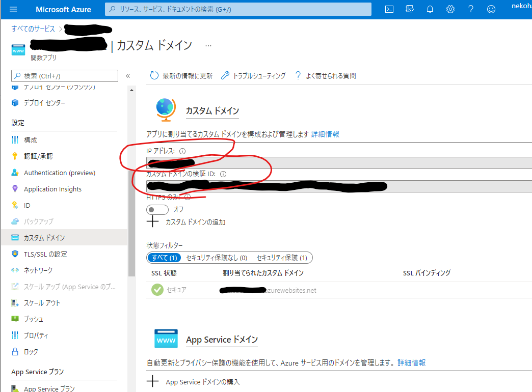This screenshot has width=532, height=392.
Task: Click the 認証/承認 key icon
Action: [x=15, y=156]
